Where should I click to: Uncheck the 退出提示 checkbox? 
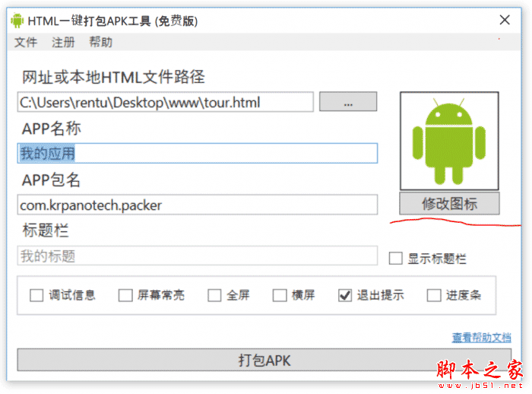click(345, 295)
